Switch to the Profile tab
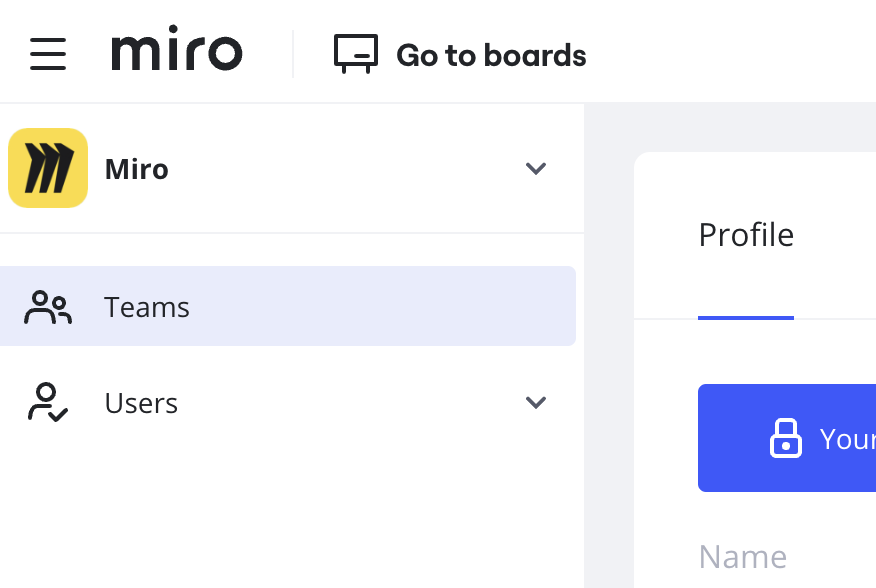This screenshot has height=588, width=876. (746, 235)
